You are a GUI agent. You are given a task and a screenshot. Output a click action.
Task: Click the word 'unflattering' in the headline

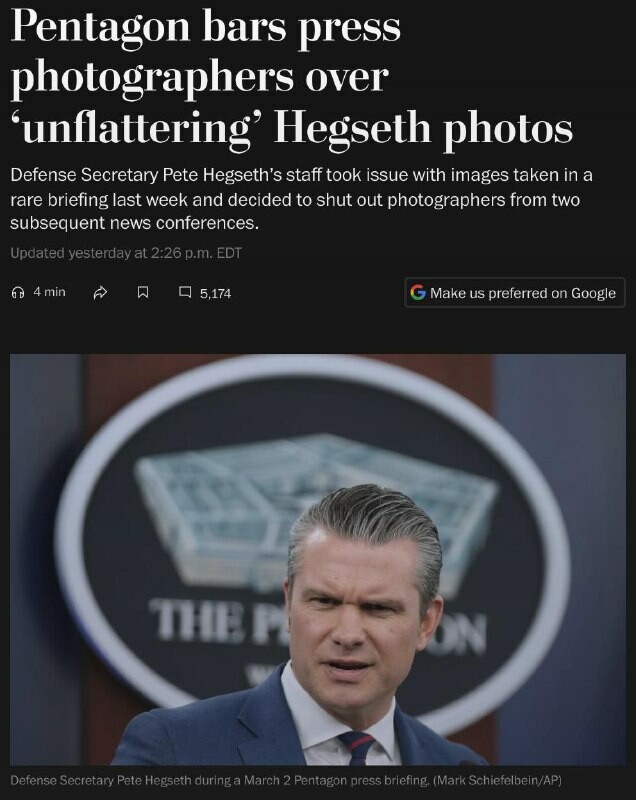coord(138,128)
